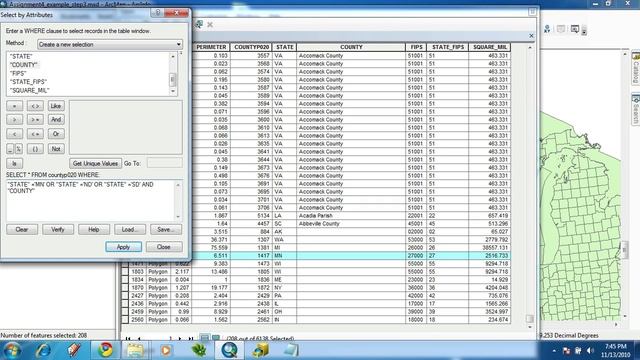This screenshot has height=360, width=640.
Task: Click the less-or-equal (<=) operator button
Action: click(35, 133)
